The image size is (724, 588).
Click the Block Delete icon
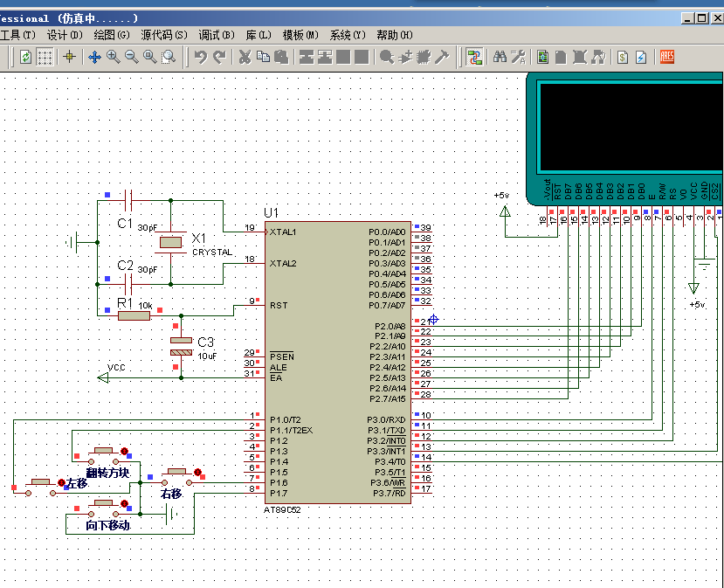[x=362, y=57]
